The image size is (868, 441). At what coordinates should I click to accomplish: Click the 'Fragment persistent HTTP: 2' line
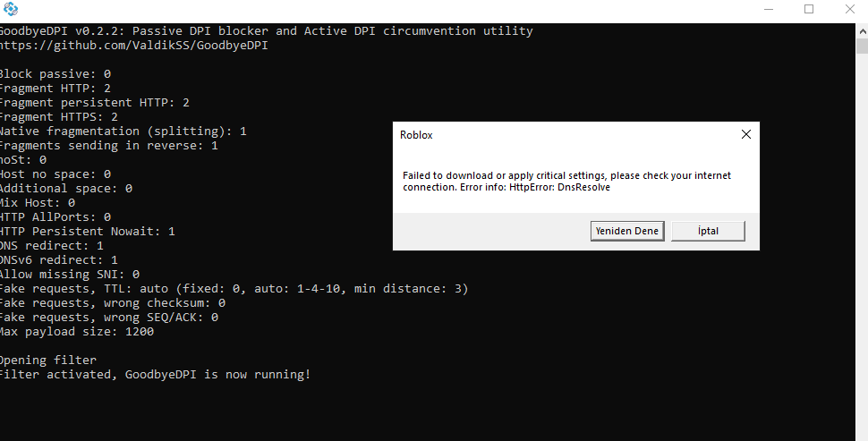point(94,102)
